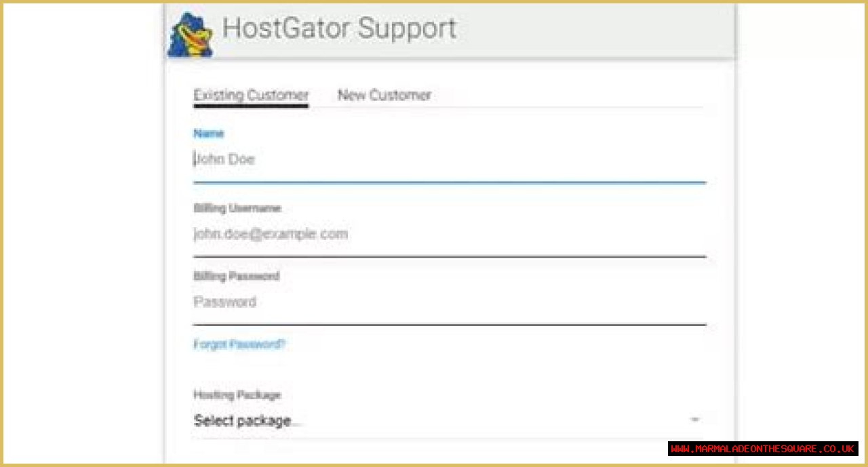Click the marmaladeonthesquare.co.uk watermark link
Screen dimensions: 868x467
[763, 449]
